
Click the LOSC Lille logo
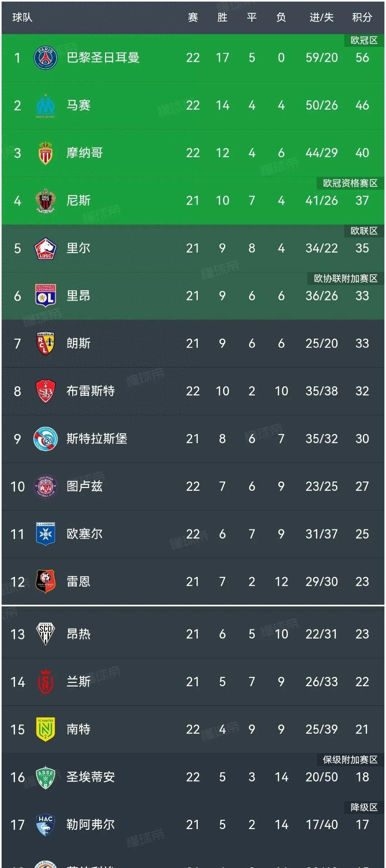point(45,248)
